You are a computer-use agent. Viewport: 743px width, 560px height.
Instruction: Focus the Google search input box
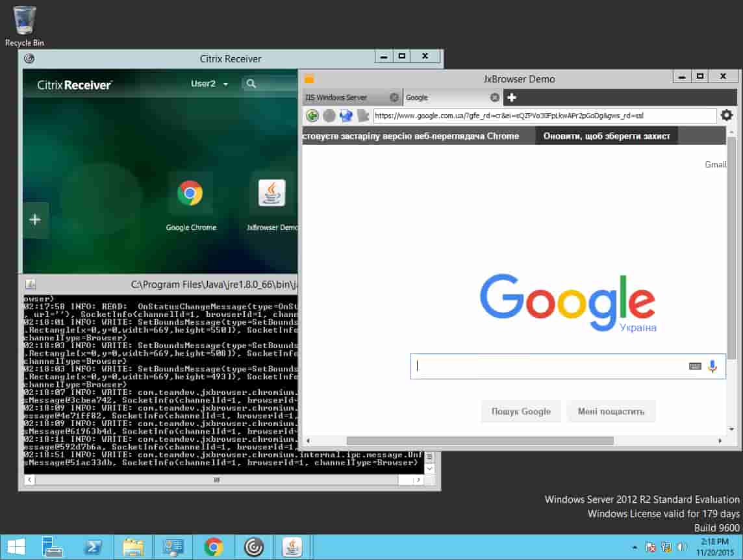(549, 366)
